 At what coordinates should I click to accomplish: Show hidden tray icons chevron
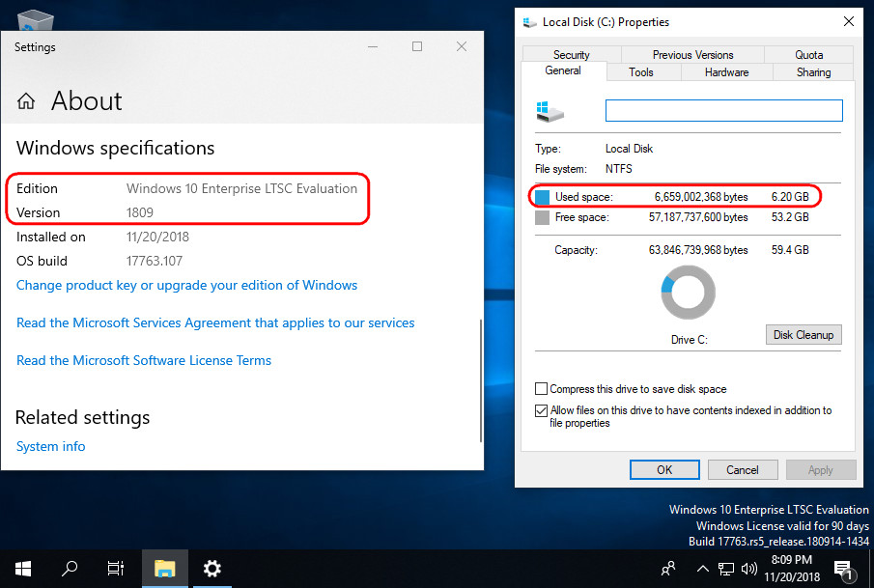tap(702, 569)
